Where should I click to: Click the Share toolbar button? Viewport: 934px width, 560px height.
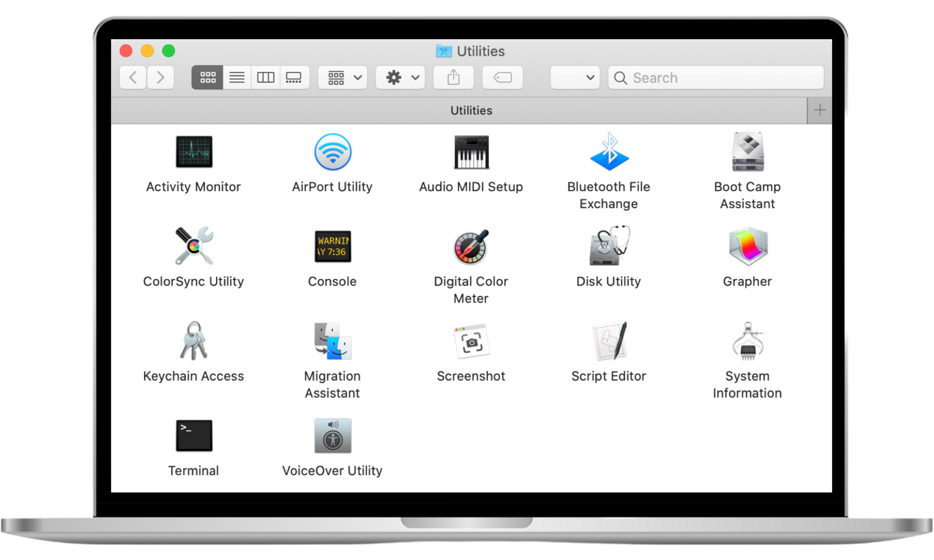tap(454, 77)
